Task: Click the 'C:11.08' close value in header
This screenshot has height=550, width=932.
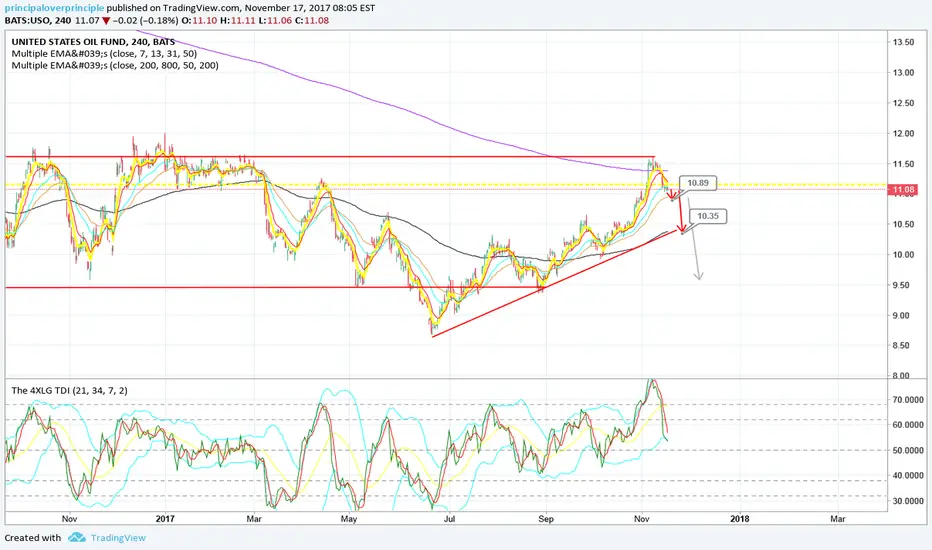Action: click(312, 20)
